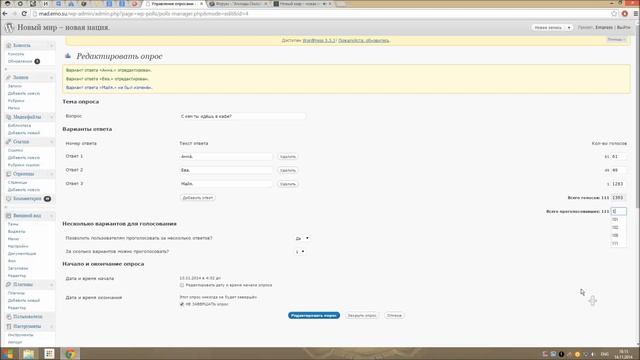Click the taskbar clock in the system tray
Screen dimensions: 640x360
pyautogui.click(x=624, y=354)
